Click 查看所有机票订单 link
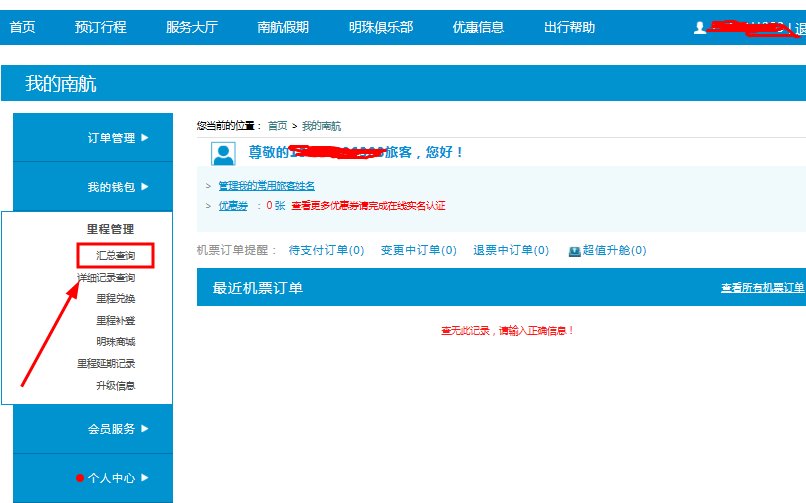Viewport: 806px width, 503px height. pyautogui.click(x=762, y=288)
